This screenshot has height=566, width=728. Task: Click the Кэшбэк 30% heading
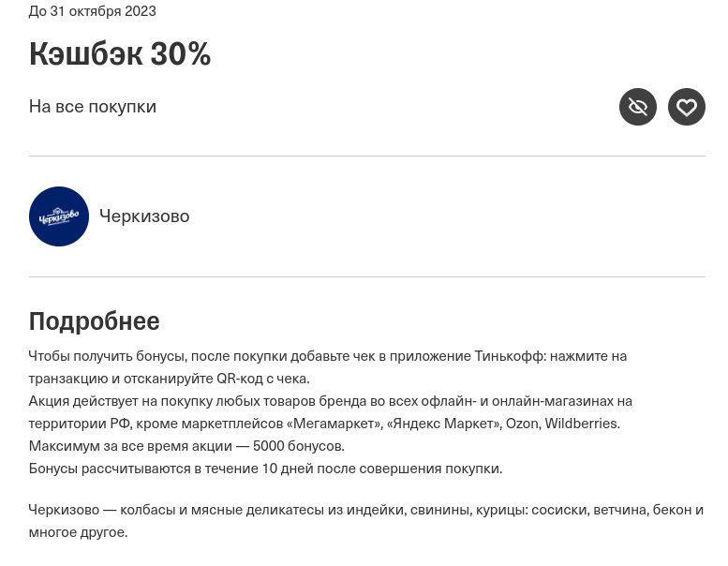click(x=120, y=53)
